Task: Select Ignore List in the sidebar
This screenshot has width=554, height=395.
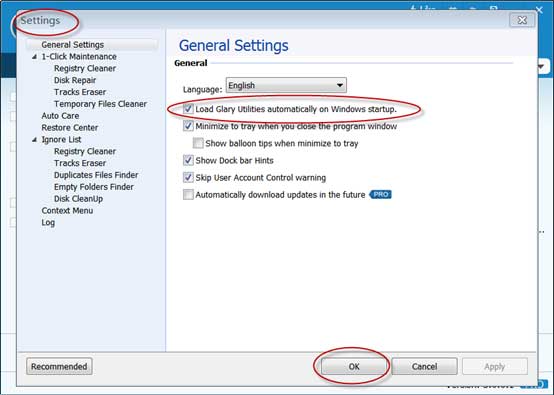Action: point(61,140)
